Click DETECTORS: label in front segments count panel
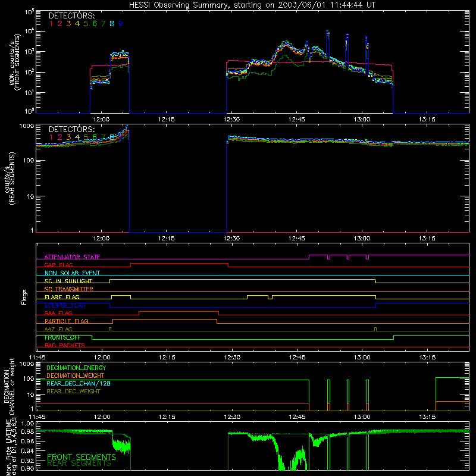476x476 pixels. click(71, 16)
